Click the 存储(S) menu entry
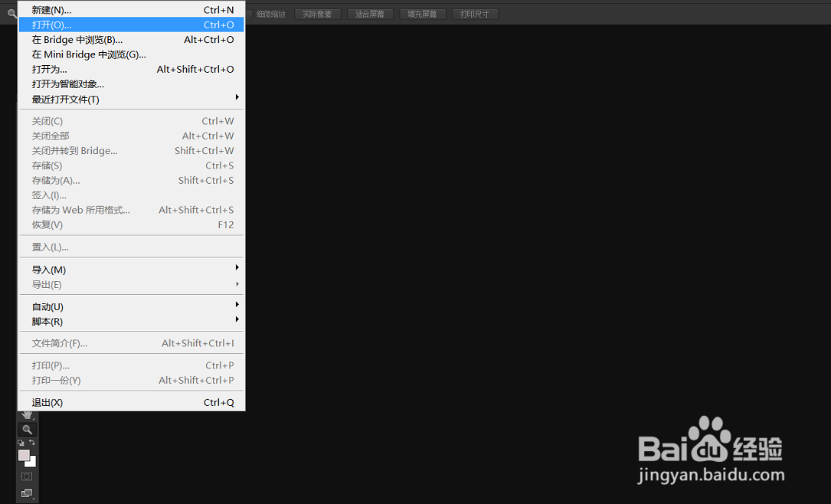The image size is (831, 504). tap(132, 166)
